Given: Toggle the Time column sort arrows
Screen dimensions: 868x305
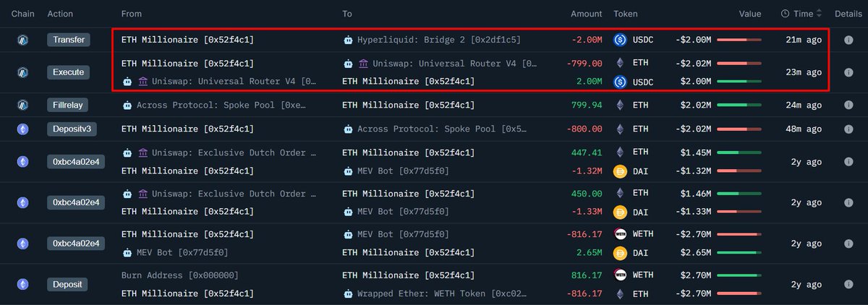Looking at the screenshot, I should [x=819, y=14].
